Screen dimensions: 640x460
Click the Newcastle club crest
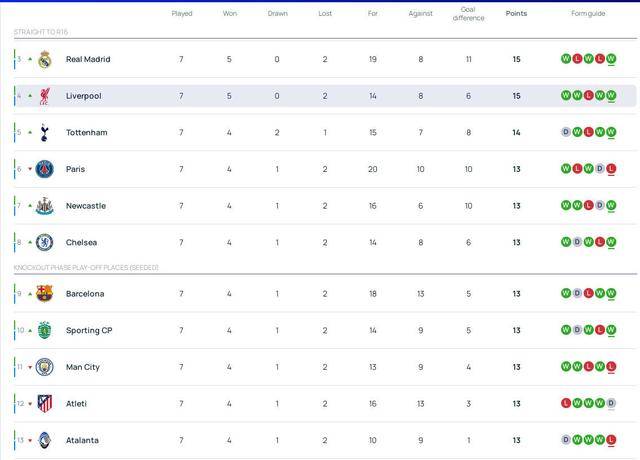coord(44,206)
